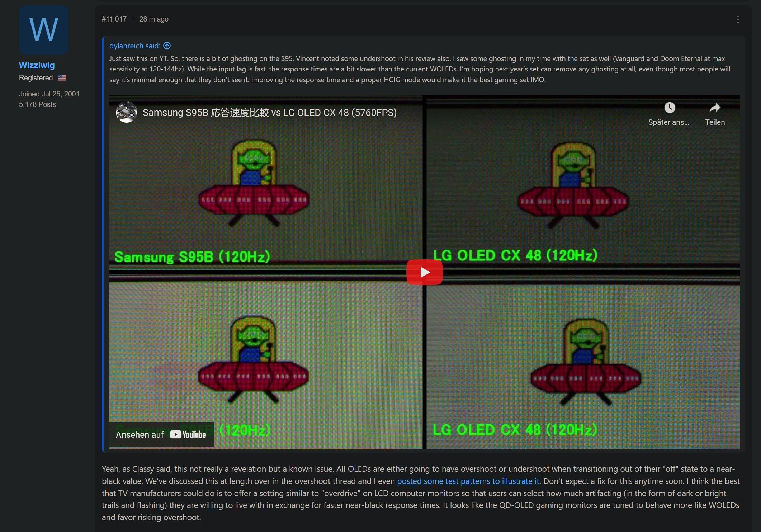The image size is (761, 532).
Task: Play the embedded YouTube video
Action: tap(424, 272)
